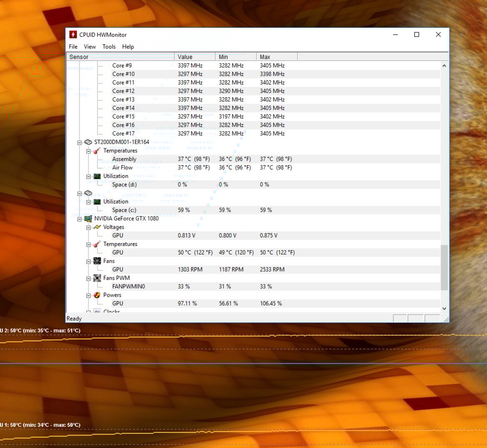Screen dimensions: 487x448
Task: Click the thermometer icon under ST2000DM001-1ER164
Action: pyautogui.click(x=97, y=151)
